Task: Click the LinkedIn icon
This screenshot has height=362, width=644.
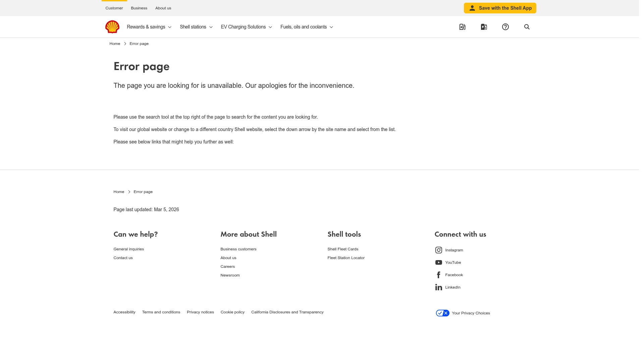Action: (438, 287)
